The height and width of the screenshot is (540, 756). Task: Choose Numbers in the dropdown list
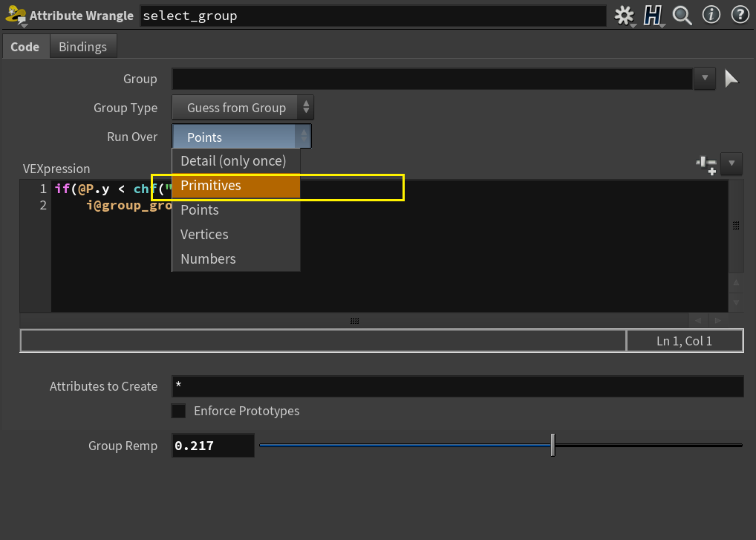tap(235, 259)
